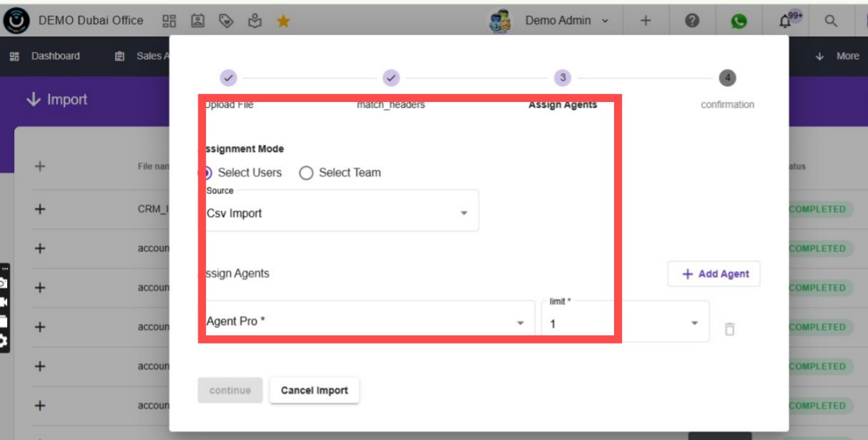Open the More navigation menu
Viewport: 868px width, 440px height.
(x=837, y=56)
